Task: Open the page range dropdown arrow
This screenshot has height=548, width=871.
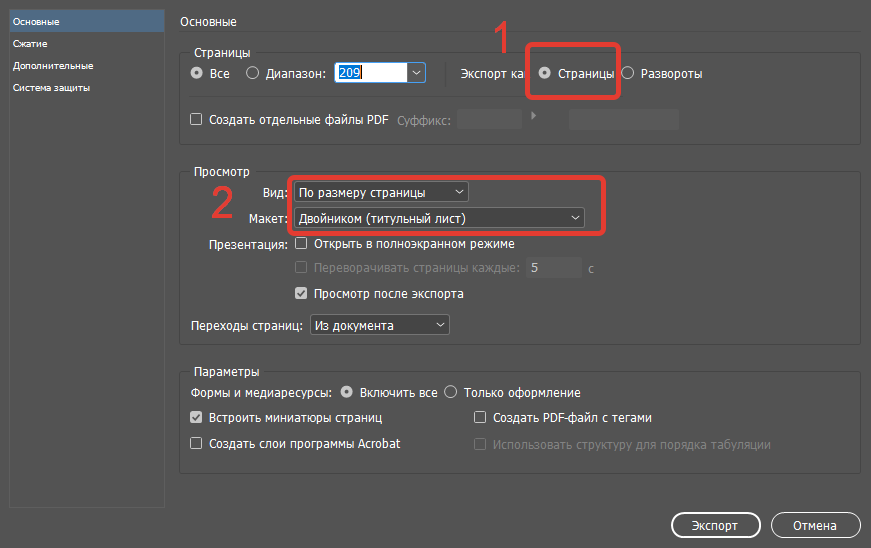Action: tap(416, 73)
